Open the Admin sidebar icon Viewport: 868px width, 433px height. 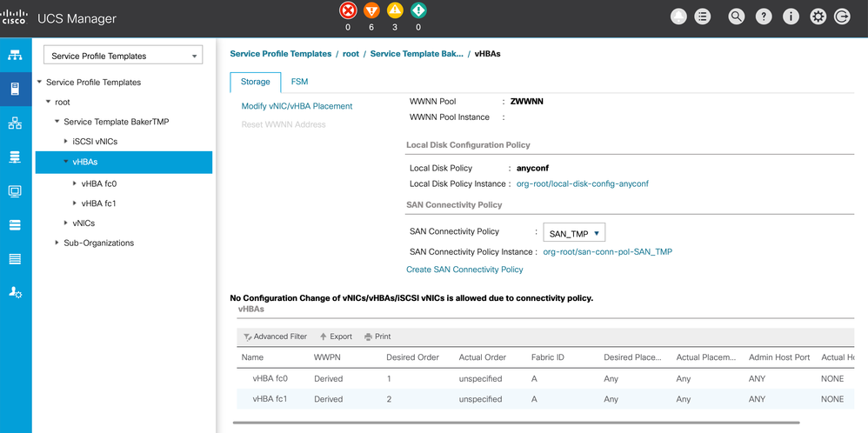click(x=16, y=292)
